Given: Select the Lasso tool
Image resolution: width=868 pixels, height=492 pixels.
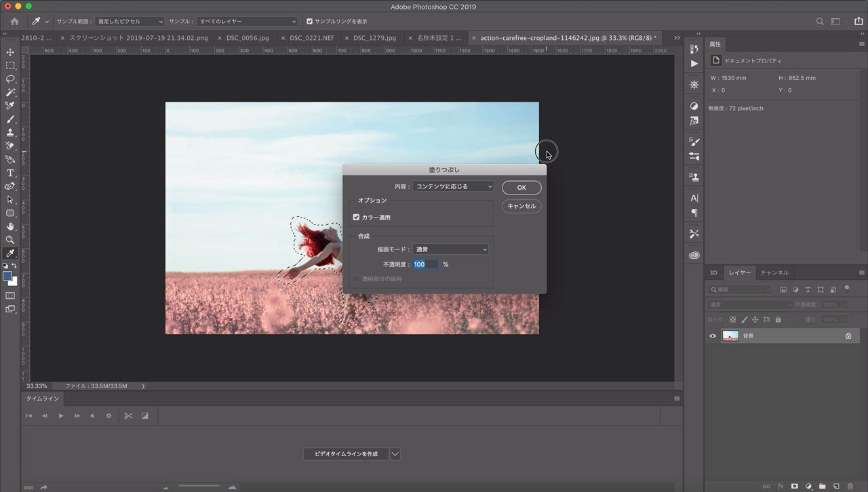Looking at the screenshot, I should point(10,79).
